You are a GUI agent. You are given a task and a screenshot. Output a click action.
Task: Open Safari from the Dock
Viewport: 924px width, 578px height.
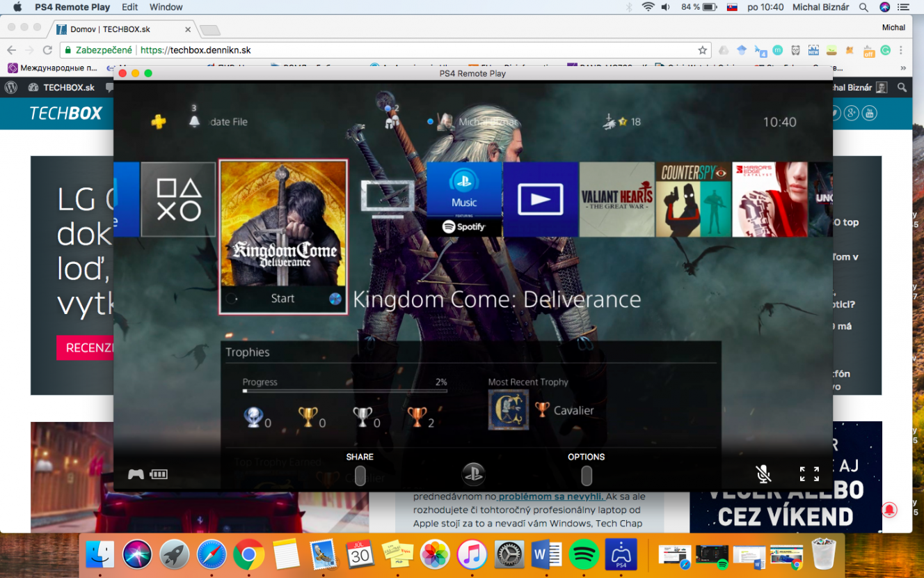(x=212, y=555)
